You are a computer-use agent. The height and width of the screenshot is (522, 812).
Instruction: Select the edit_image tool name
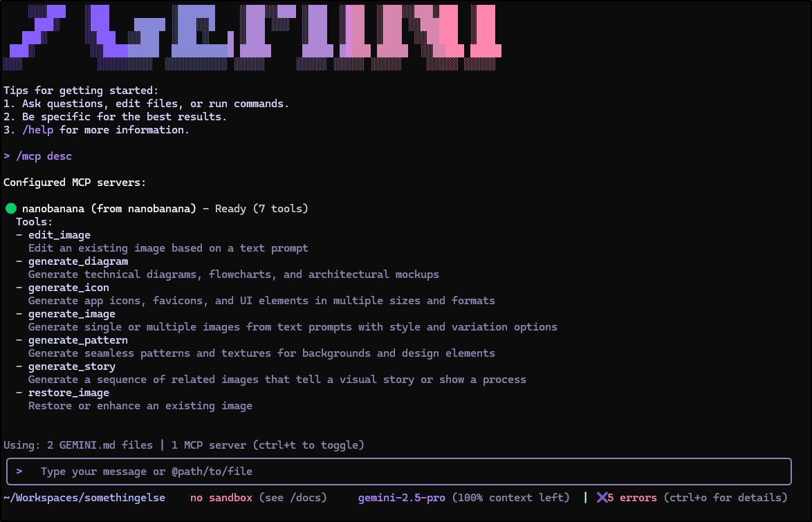click(x=59, y=235)
